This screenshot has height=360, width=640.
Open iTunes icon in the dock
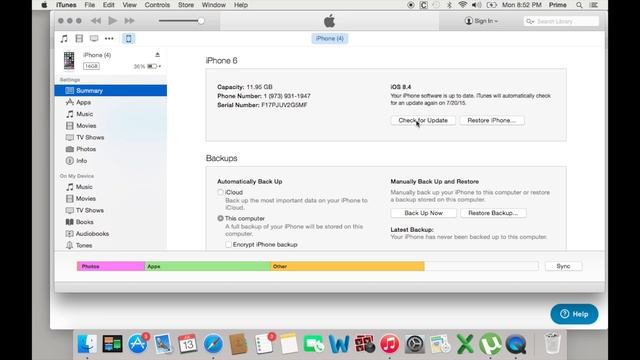click(390, 344)
